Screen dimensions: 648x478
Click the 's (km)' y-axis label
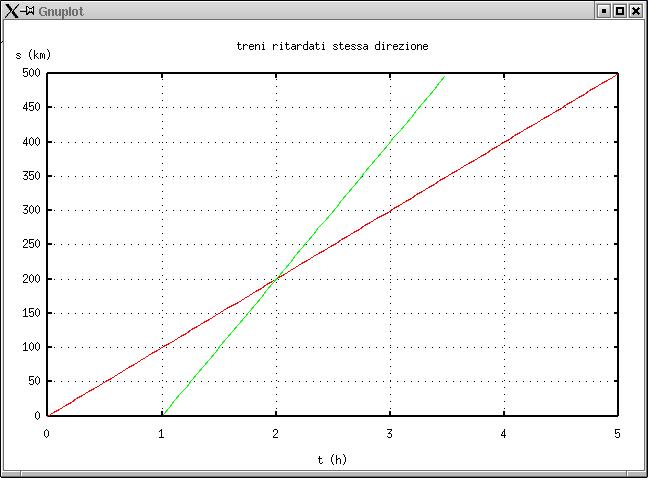tap(33, 54)
